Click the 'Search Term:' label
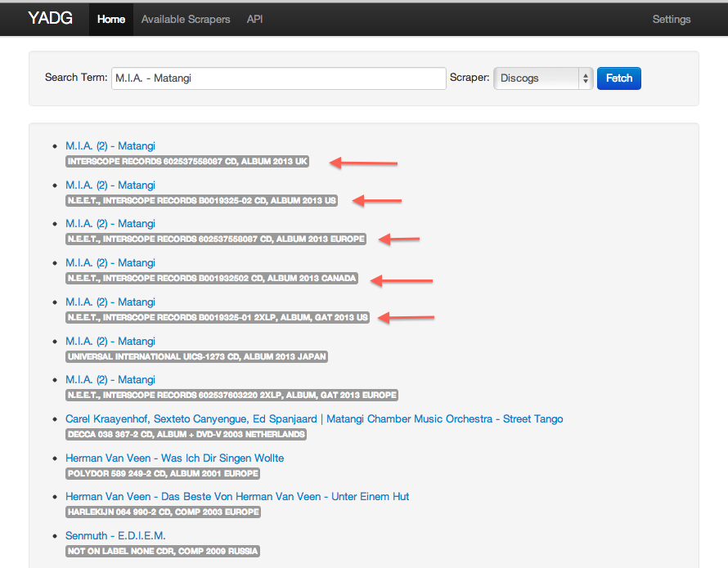The width and height of the screenshot is (728, 568). pyautogui.click(x=76, y=78)
